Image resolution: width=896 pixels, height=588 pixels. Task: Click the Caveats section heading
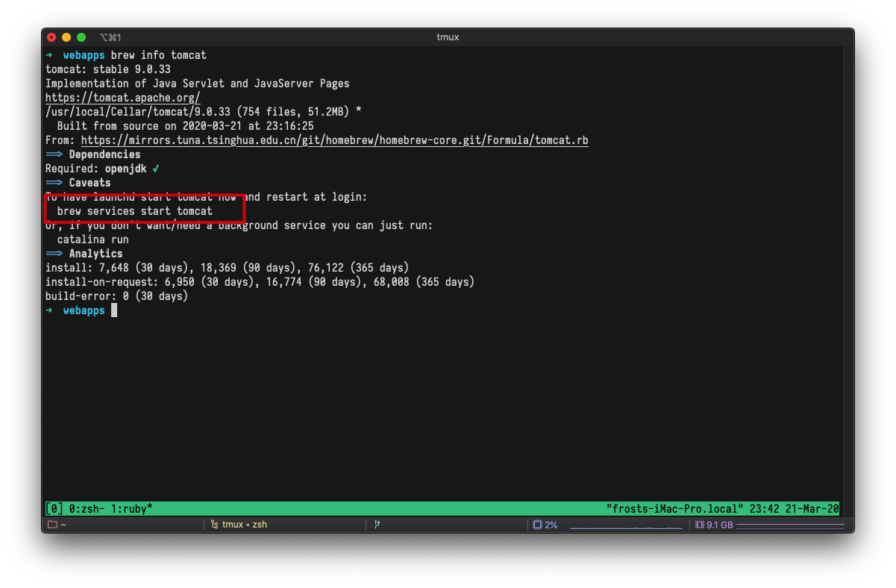pyautogui.click(x=90, y=183)
